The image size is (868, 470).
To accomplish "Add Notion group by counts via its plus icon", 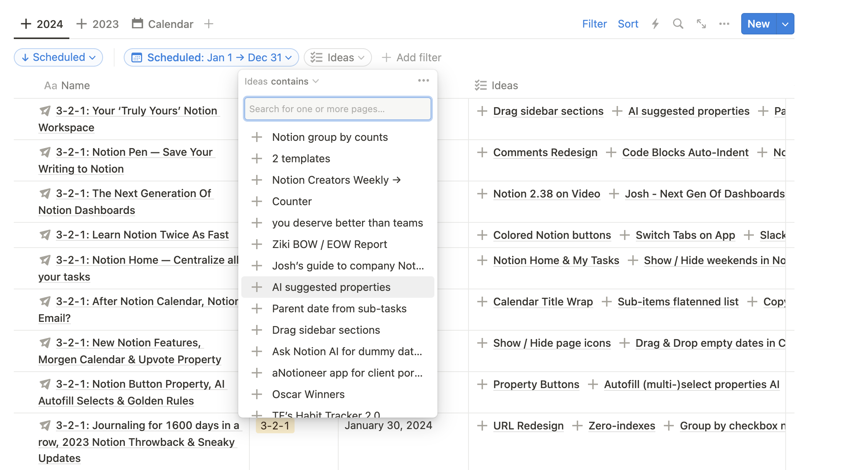I will pos(257,137).
